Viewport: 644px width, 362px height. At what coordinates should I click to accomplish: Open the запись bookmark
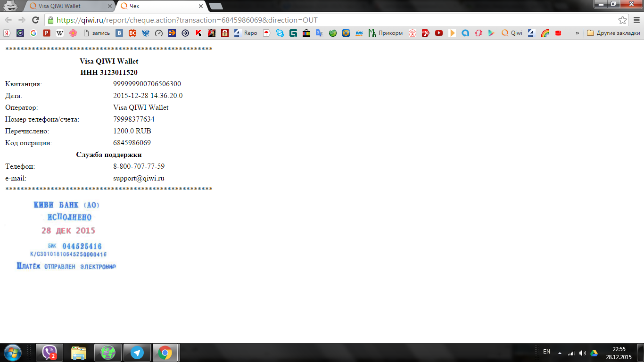(x=96, y=33)
